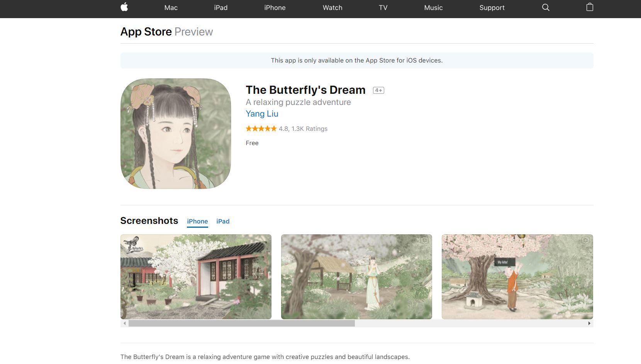This screenshot has height=364, width=641.
Task: Open the search magnifier icon
Action: pyautogui.click(x=546, y=7)
